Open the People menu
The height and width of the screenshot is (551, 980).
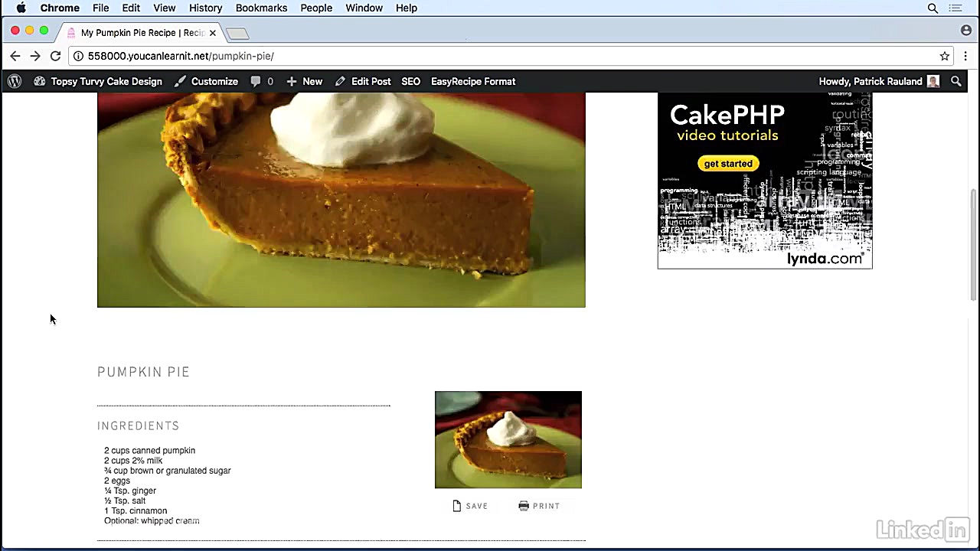click(x=316, y=8)
